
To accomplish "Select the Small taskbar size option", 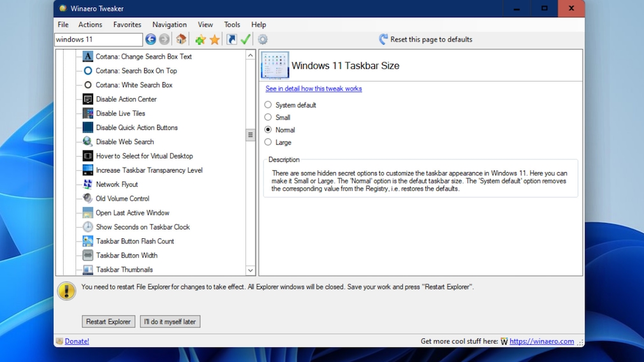I will point(268,117).
